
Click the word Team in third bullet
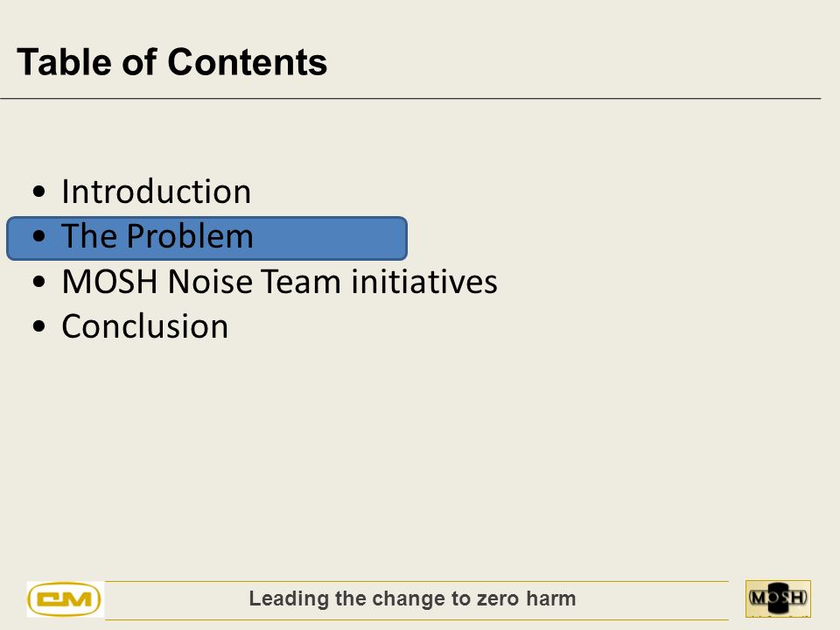(x=300, y=281)
